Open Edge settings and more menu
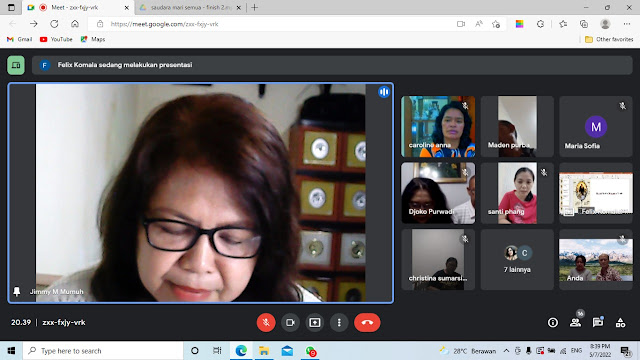Image resolution: width=640 pixels, height=360 pixels. (x=627, y=24)
